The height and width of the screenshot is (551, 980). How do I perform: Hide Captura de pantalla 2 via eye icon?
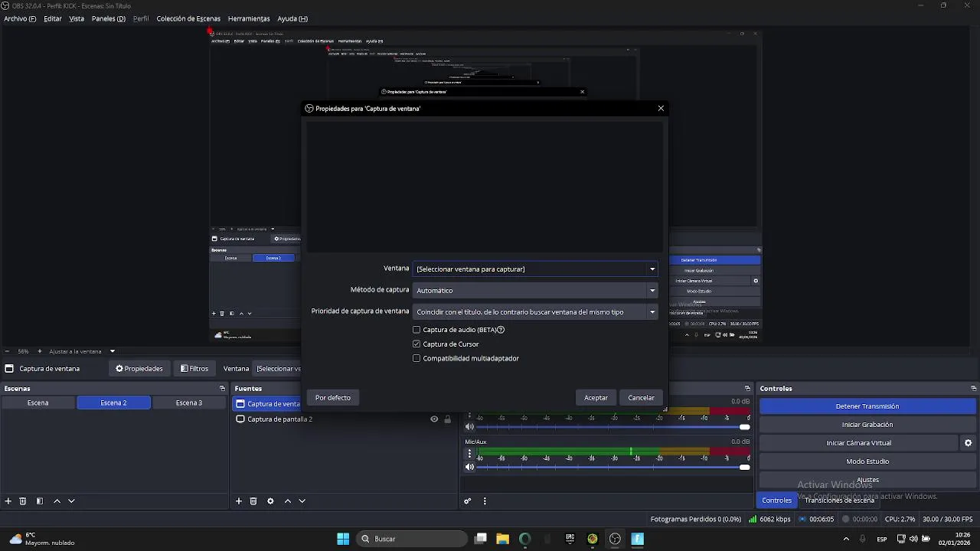click(434, 419)
